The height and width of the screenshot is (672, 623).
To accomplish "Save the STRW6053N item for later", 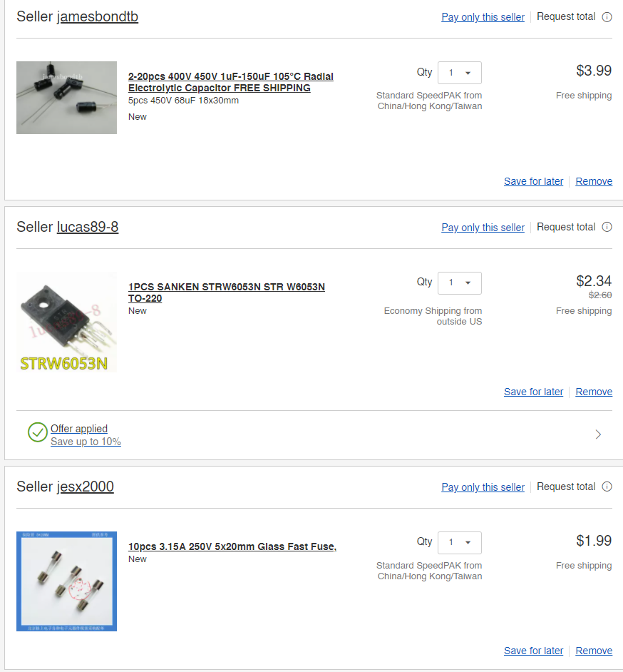I will point(533,392).
